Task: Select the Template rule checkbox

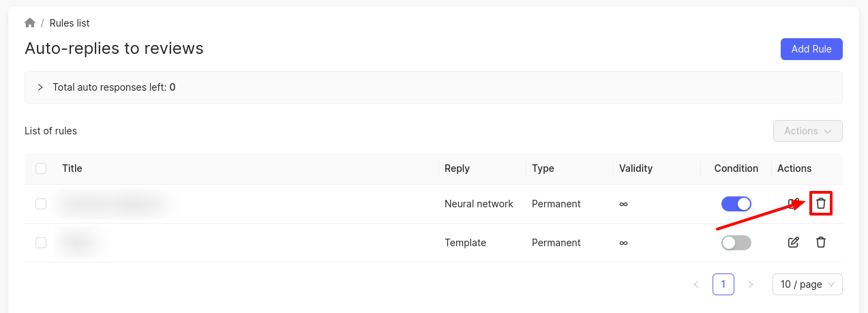Action: pyautogui.click(x=41, y=242)
